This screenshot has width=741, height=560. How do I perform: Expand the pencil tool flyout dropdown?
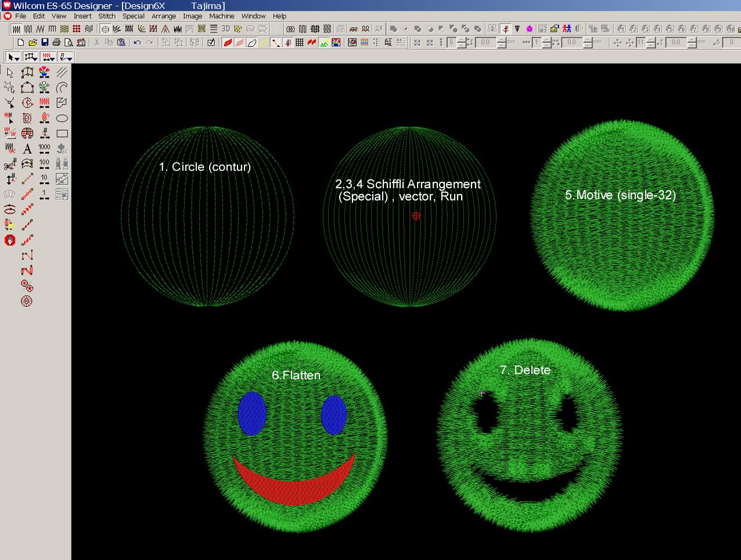click(x=66, y=57)
